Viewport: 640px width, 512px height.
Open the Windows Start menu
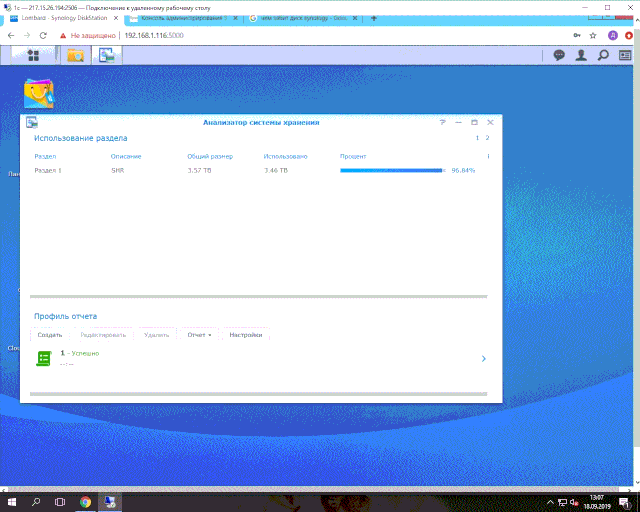(x=11, y=502)
